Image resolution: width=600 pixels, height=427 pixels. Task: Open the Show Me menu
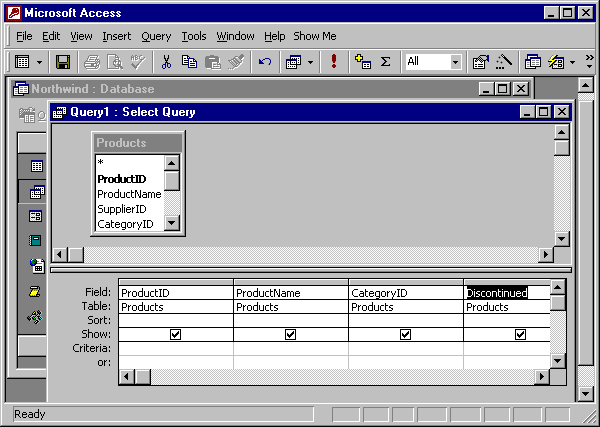tap(315, 36)
